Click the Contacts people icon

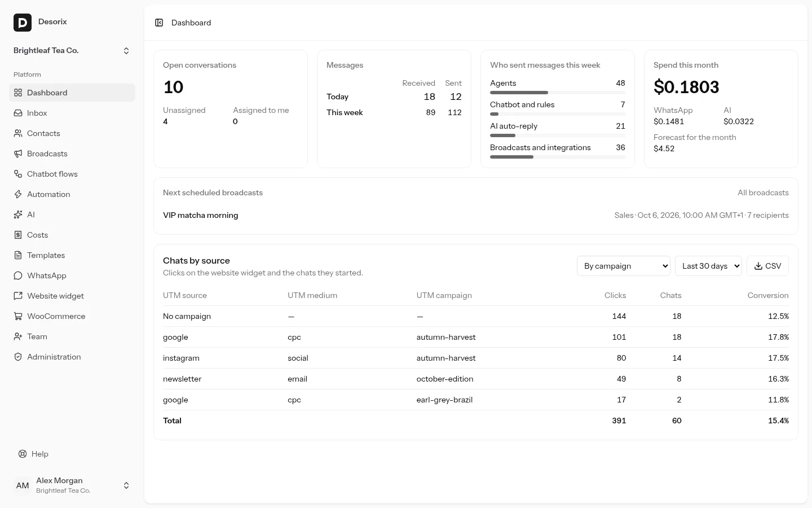coord(18,133)
